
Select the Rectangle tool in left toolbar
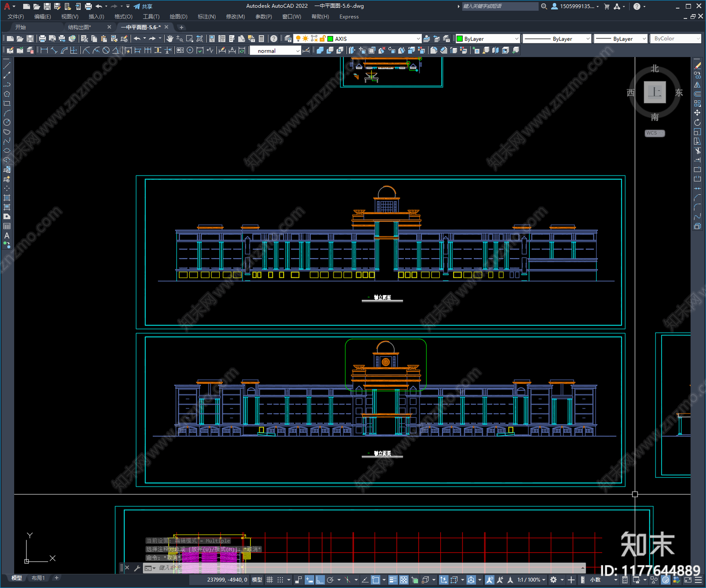(7, 104)
